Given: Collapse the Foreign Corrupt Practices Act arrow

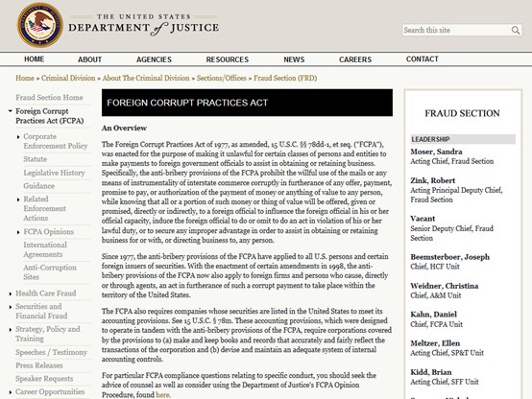Looking at the screenshot, I should point(11,111).
